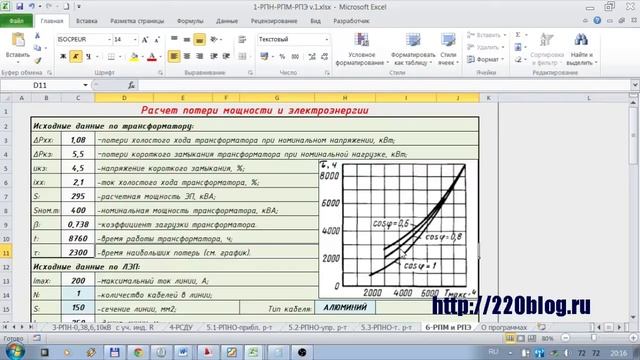This screenshot has height=360, width=640.
Task: Switch to the Рецензирование tab
Action: [x=274, y=21]
